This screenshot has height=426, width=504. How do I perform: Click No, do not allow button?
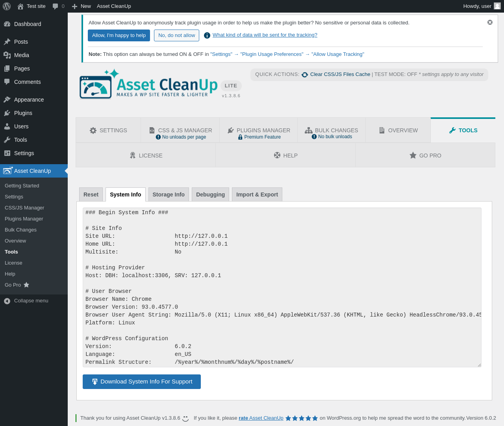coord(176,35)
